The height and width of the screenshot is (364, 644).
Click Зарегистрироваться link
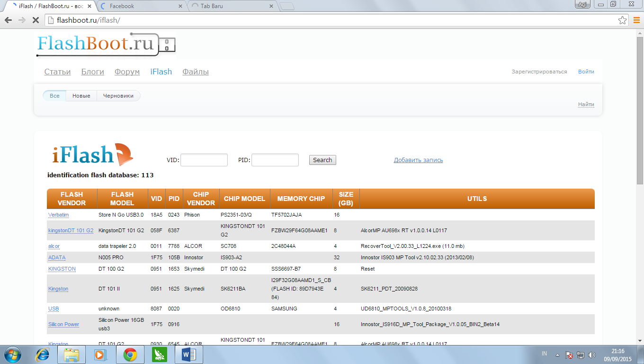pos(539,72)
